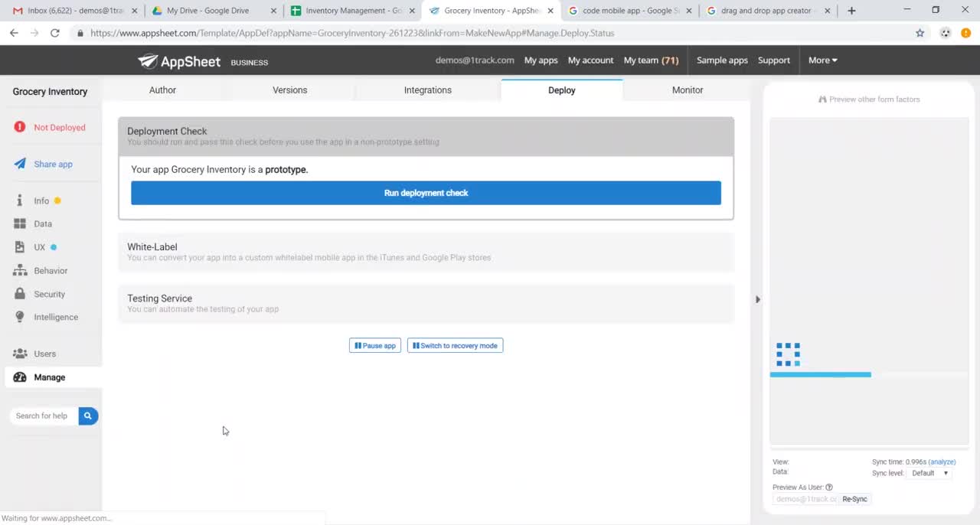
Task: Click the Pause app button
Action: (x=375, y=346)
